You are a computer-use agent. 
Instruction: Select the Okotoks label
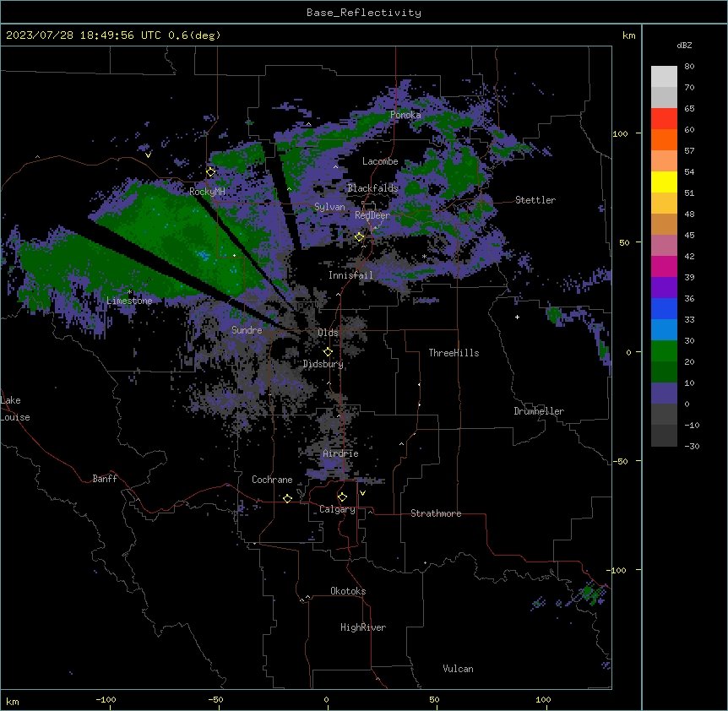tap(348, 591)
